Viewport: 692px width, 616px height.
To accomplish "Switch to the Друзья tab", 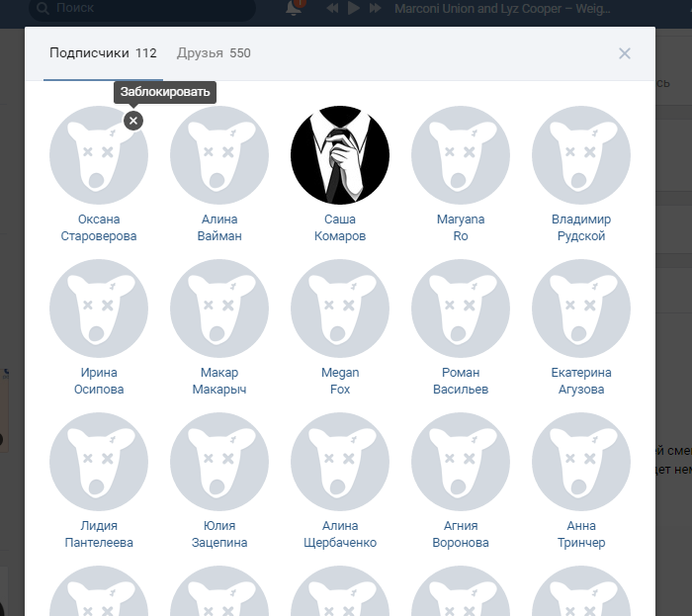I will 214,53.
